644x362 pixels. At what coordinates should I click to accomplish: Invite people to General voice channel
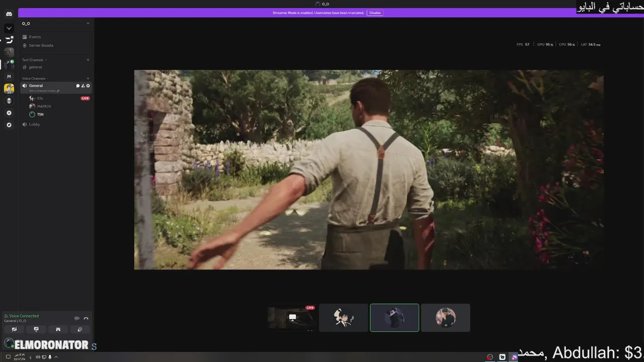click(83, 86)
